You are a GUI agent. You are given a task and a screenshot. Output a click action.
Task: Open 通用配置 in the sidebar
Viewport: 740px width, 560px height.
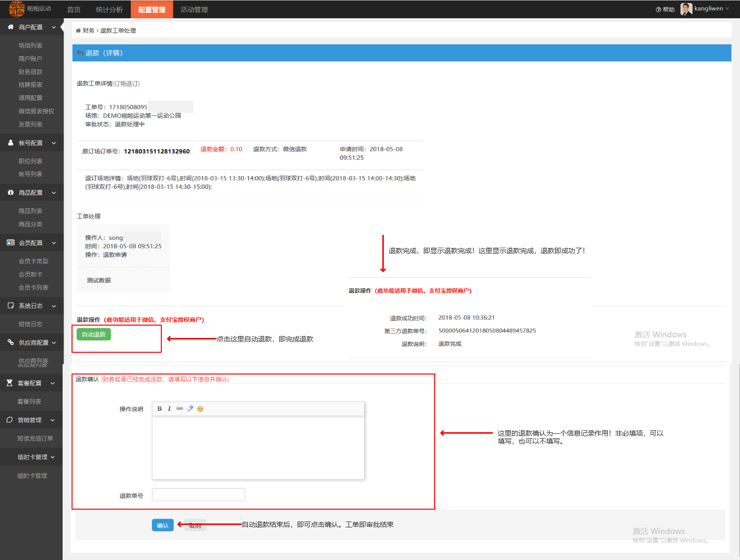coord(31,98)
